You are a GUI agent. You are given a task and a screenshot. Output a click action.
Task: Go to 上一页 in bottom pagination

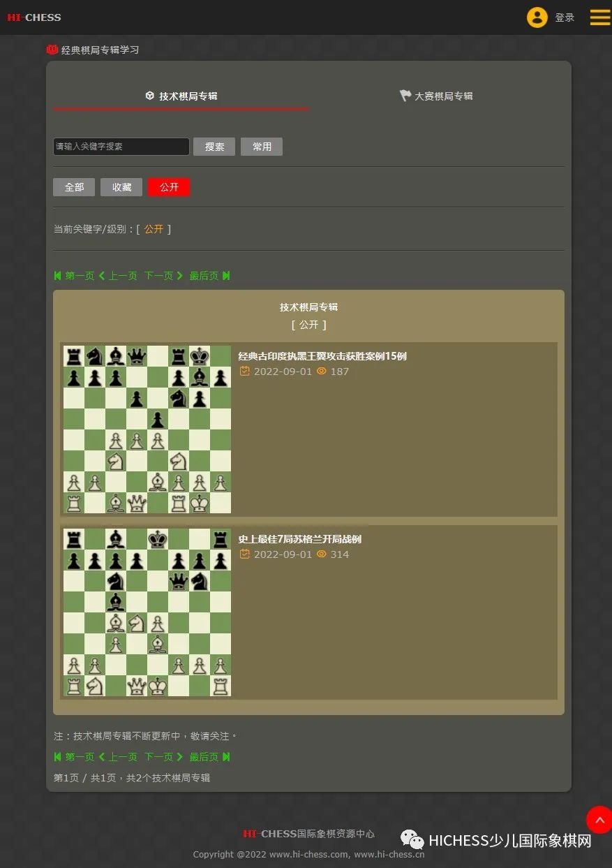118,757
